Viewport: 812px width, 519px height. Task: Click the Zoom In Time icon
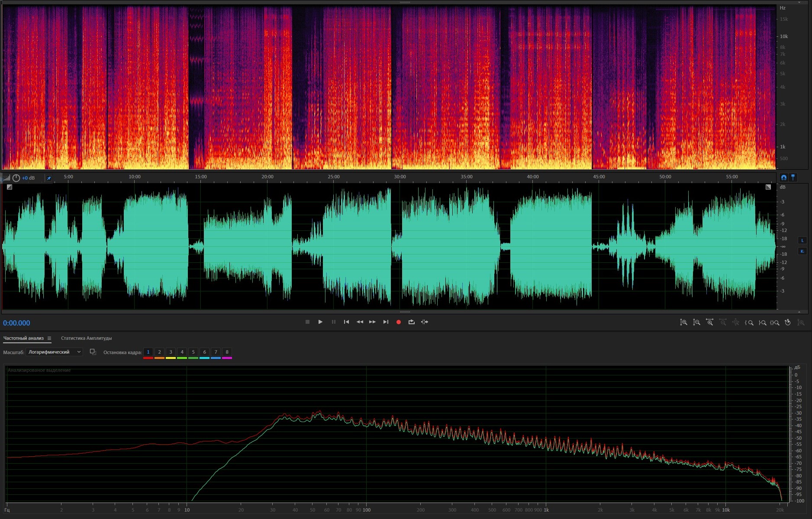pos(709,322)
